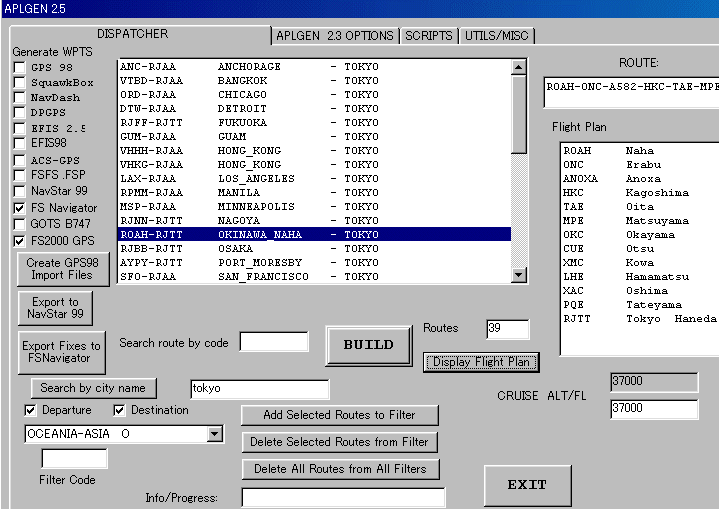This screenshot has height=509, width=719.
Task: Click Display Flight Plan button
Action: 482,362
